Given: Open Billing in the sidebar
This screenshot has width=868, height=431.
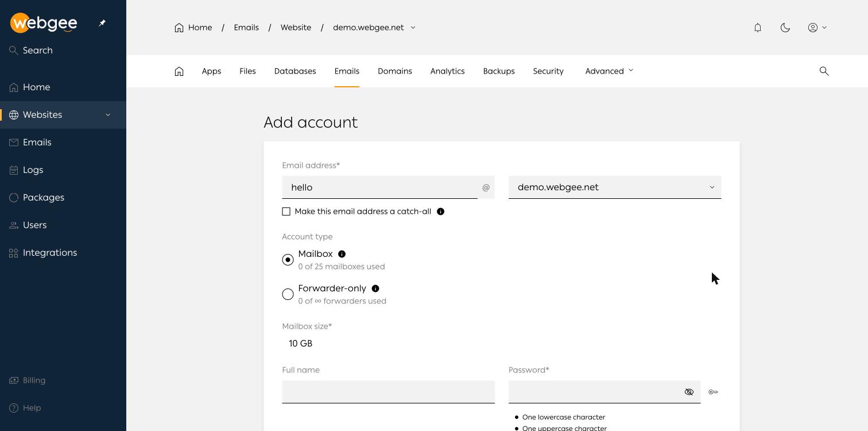Looking at the screenshot, I should point(63,380).
